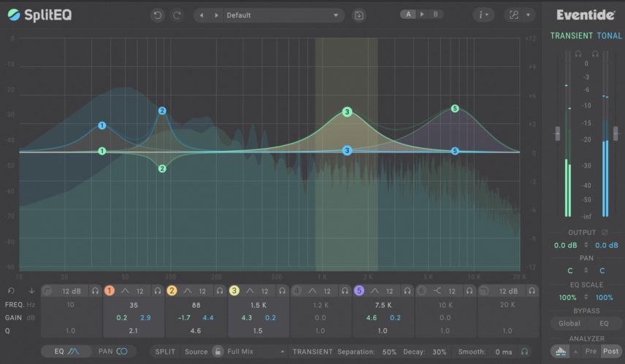The width and height of the screenshot is (625, 364).
Task: Click the Global bypass button
Action: tap(570, 323)
